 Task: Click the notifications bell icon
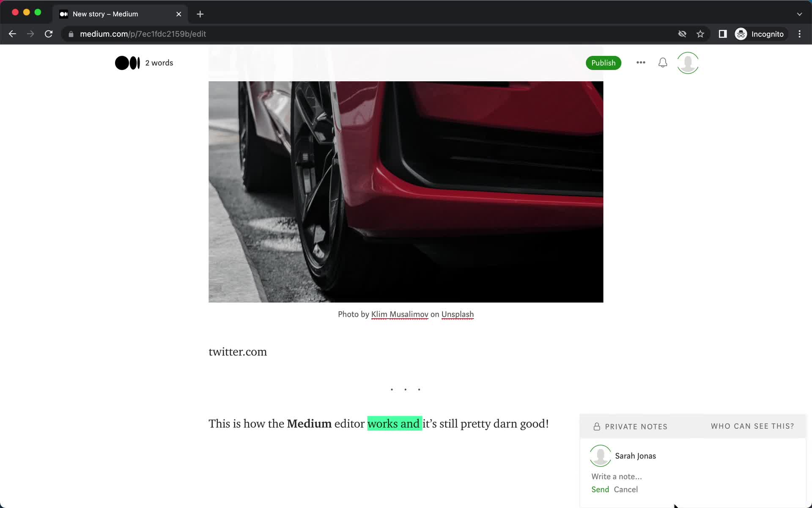(x=663, y=63)
